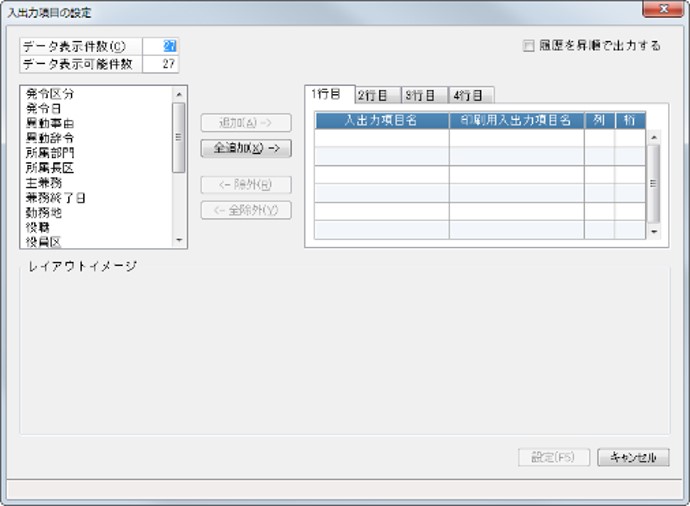Image resolution: width=690 pixels, height=506 pixels.
Task: Focus the データ表示件数 input field
Action: coord(161,46)
